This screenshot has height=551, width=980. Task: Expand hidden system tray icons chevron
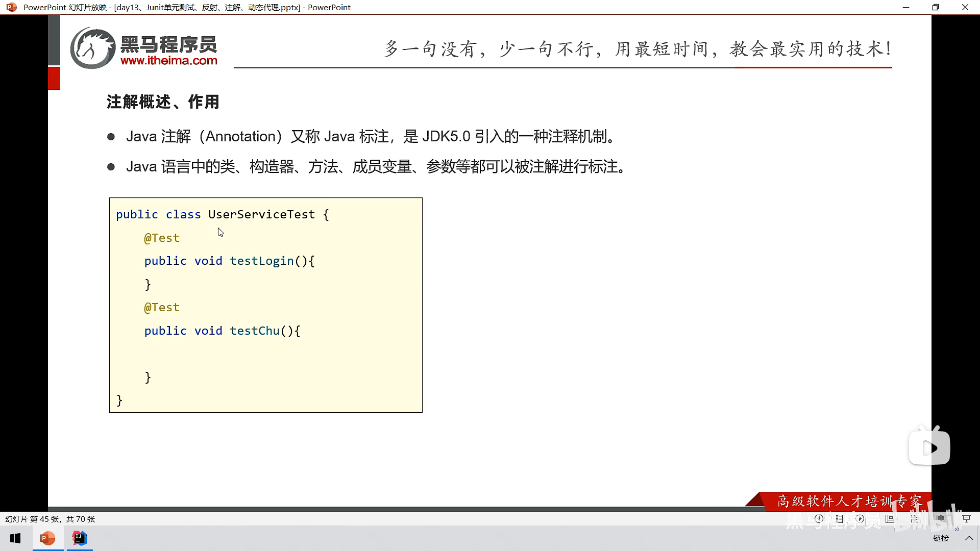point(969,538)
